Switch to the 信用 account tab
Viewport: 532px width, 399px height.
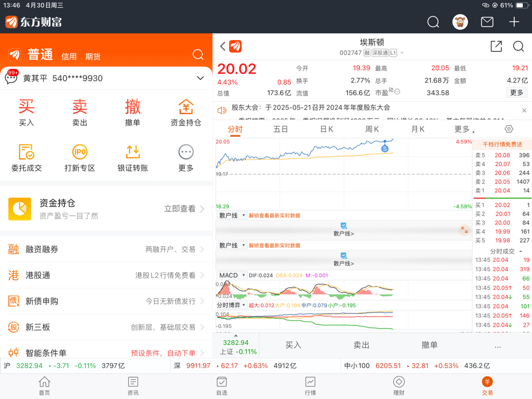coord(69,56)
